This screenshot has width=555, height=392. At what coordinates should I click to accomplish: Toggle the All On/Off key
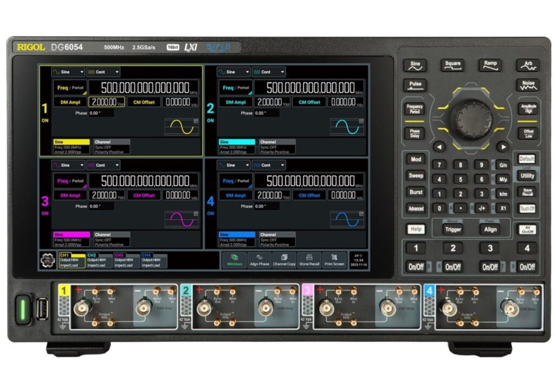tap(527, 230)
